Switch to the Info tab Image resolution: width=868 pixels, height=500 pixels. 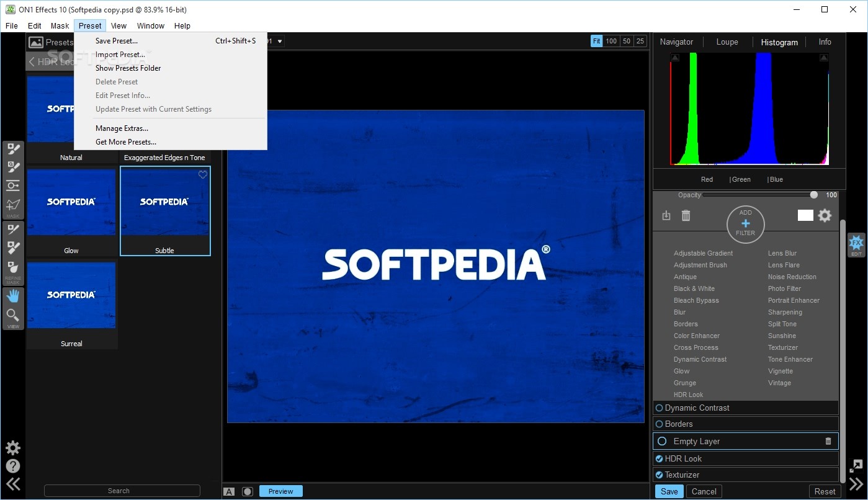825,42
